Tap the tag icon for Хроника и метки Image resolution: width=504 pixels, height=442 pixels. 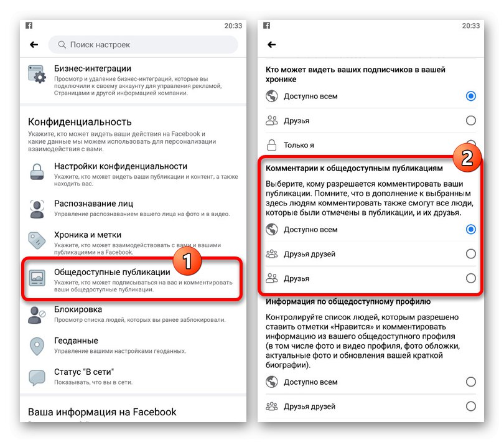click(37, 240)
